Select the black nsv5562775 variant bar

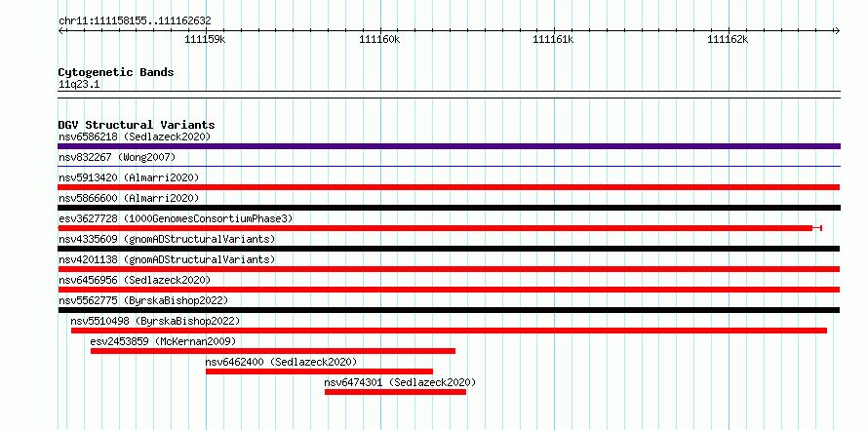click(x=449, y=310)
